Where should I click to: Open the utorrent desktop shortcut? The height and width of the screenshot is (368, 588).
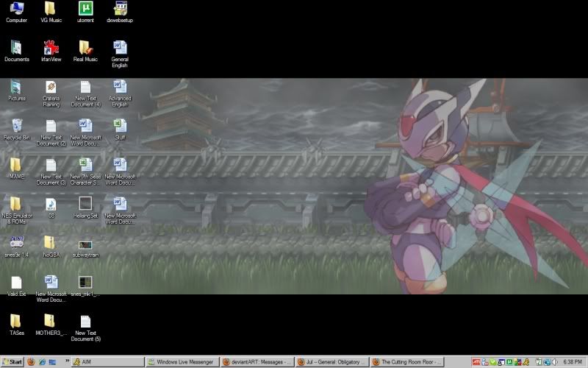click(85, 9)
